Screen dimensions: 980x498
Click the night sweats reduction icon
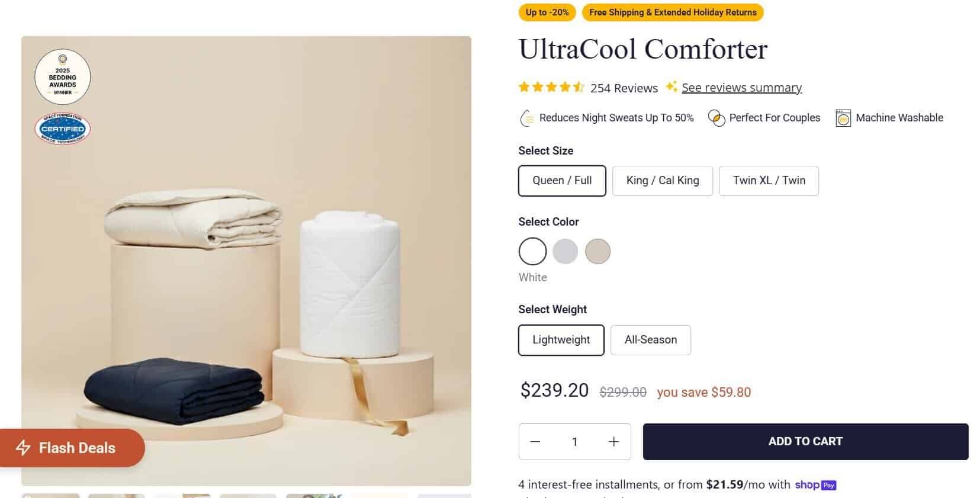[x=526, y=118]
